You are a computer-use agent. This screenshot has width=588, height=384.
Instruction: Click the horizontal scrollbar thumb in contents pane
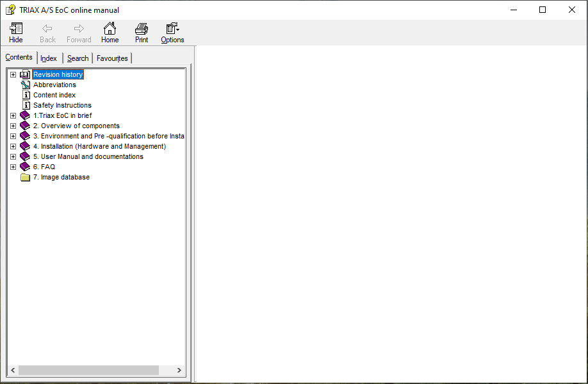pos(88,370)
